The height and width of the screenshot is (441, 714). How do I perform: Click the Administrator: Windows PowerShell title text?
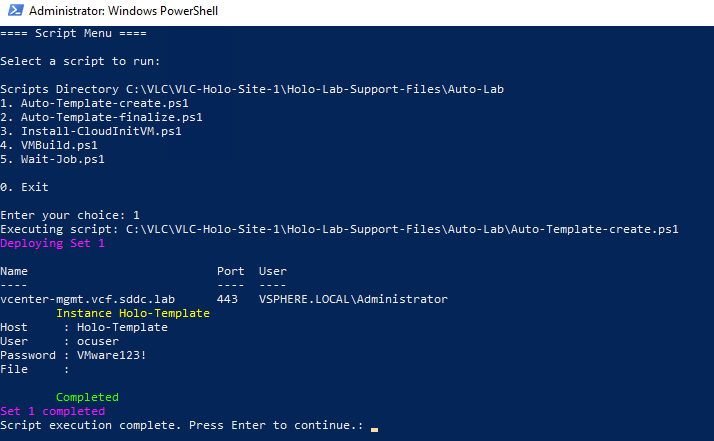click(x=123, y=12)
